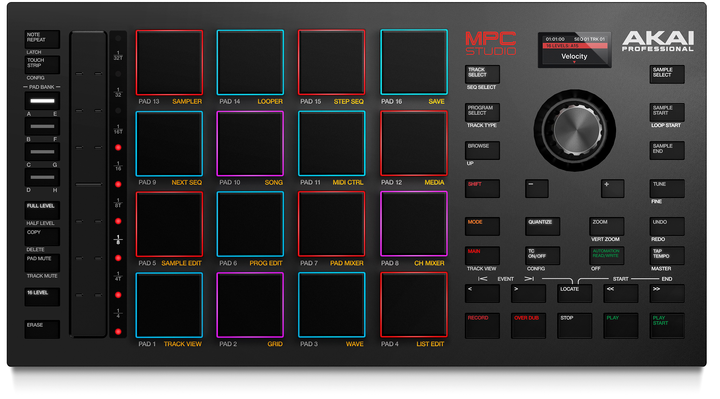Select Pad Bank B/F button
Image resolution: width=720 pixels, height=399 pixels.
(42, 126)
